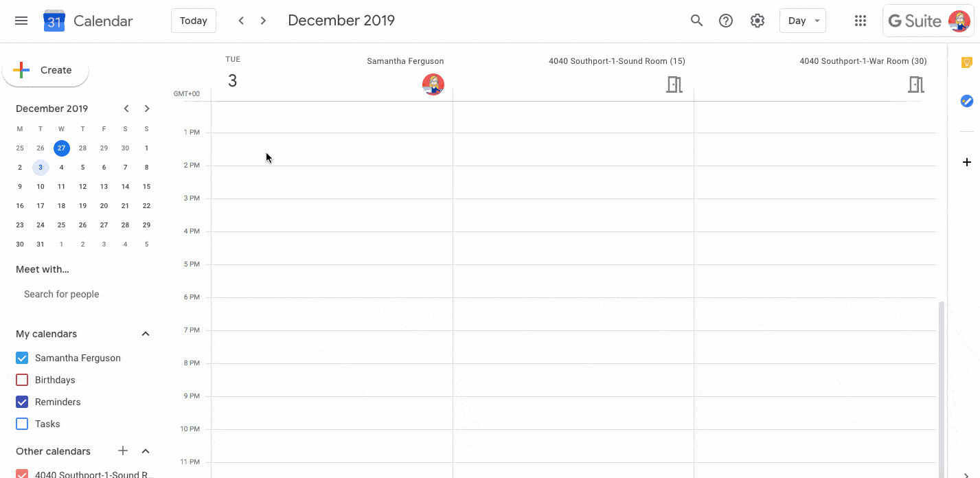
Task: Collapse the My calendars section
Action: pos(145,334)
